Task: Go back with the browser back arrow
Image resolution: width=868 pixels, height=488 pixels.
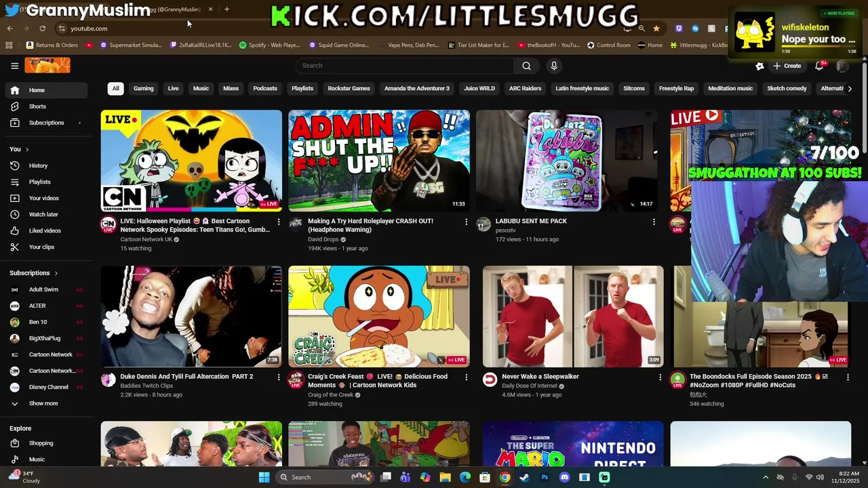Action: [x=9, y=28]
